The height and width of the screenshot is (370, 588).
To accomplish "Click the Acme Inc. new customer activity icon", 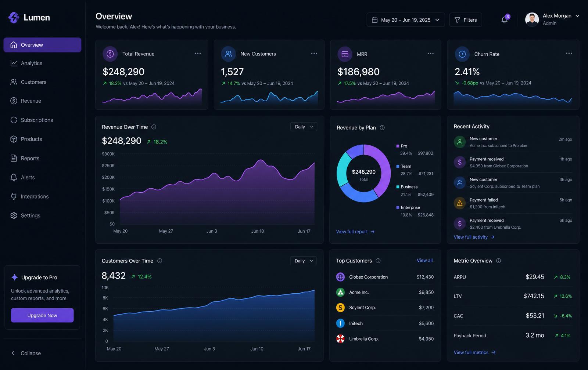I will (460, 142).
